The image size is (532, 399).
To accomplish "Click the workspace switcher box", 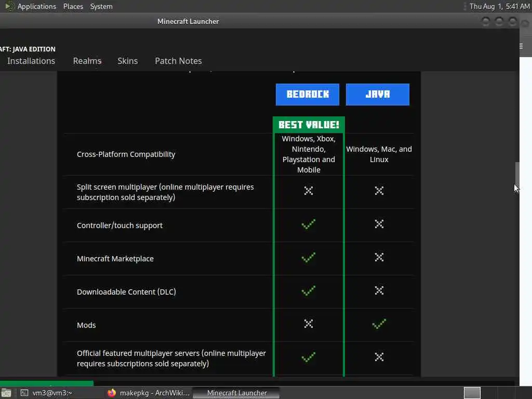I will (472, 393).
